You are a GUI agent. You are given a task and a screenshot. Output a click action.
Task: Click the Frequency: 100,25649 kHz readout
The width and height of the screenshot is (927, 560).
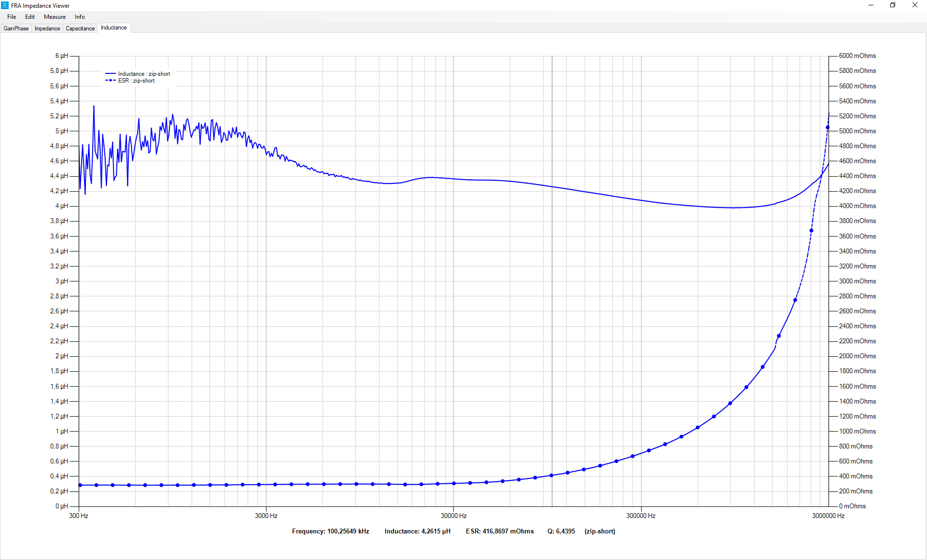pyautogui.click(x=330, y=531)
